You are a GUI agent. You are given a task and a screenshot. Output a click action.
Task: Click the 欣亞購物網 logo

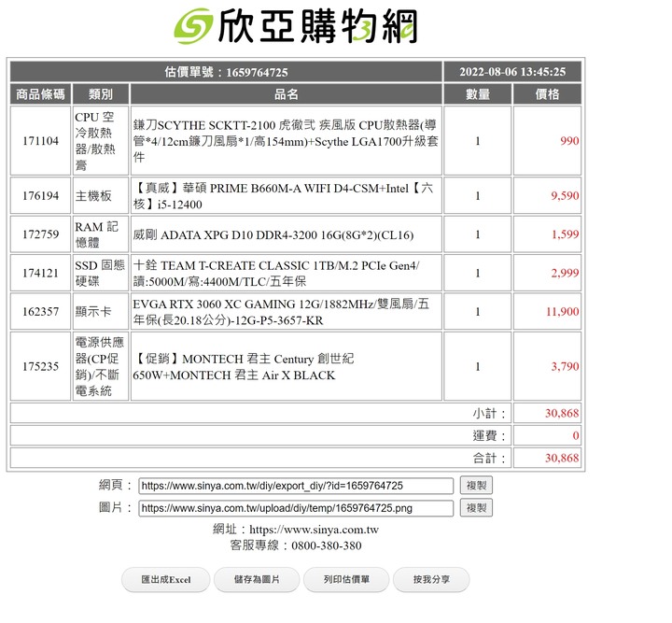click(x=295, y=26)
